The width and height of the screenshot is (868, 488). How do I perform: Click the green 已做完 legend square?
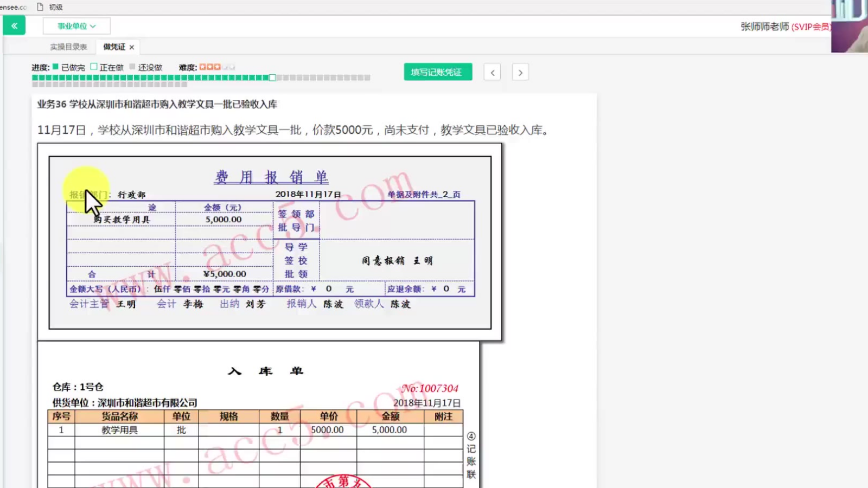(55, 67)
